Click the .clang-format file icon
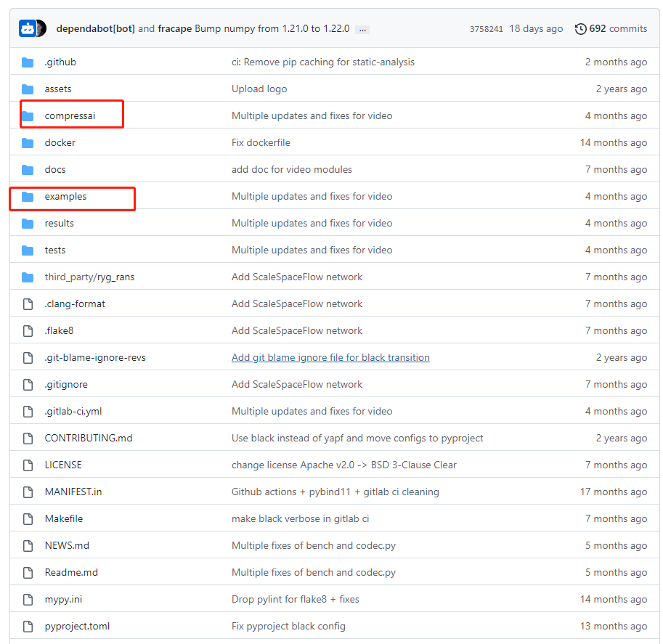 click(28, 304)
